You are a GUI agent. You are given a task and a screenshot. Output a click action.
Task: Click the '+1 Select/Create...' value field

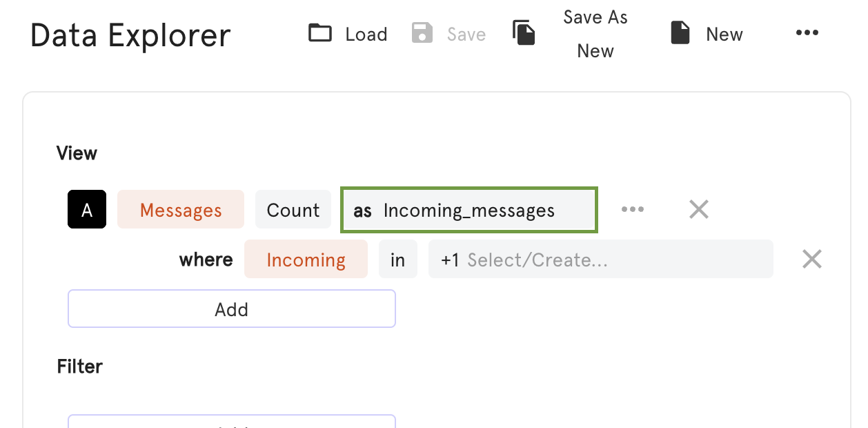(x=601, y=260)
